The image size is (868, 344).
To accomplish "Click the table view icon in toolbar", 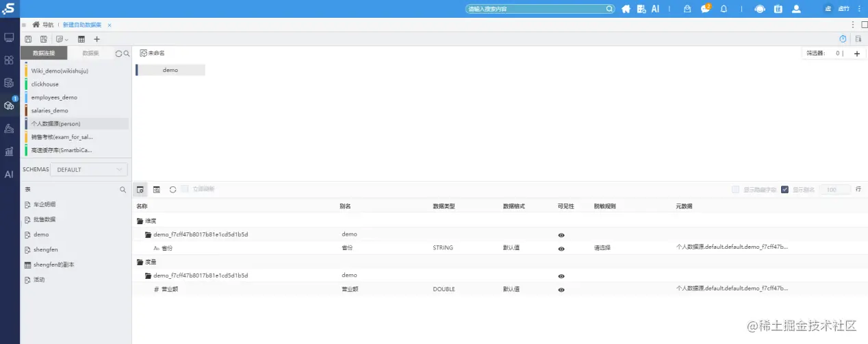I will click(81, 39).
